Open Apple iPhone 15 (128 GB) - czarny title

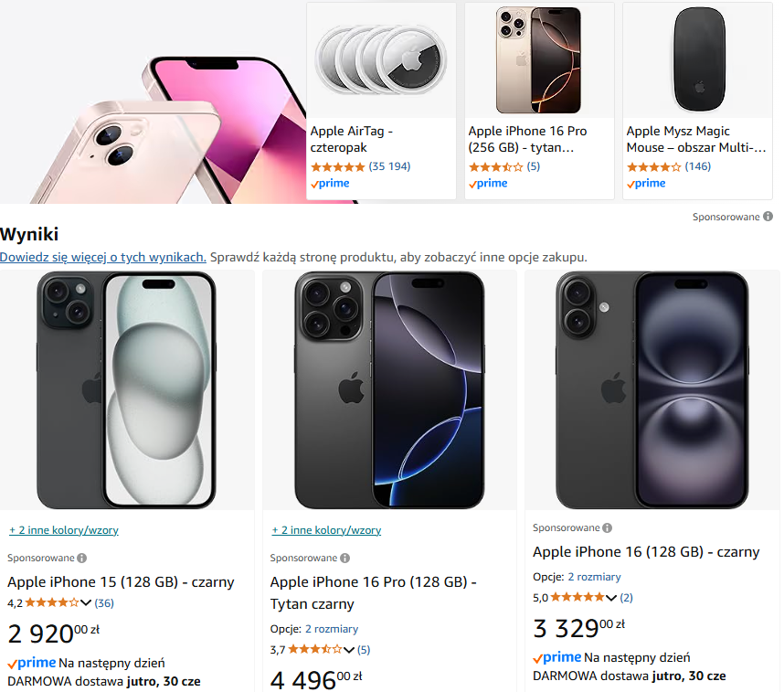(121, 581)
